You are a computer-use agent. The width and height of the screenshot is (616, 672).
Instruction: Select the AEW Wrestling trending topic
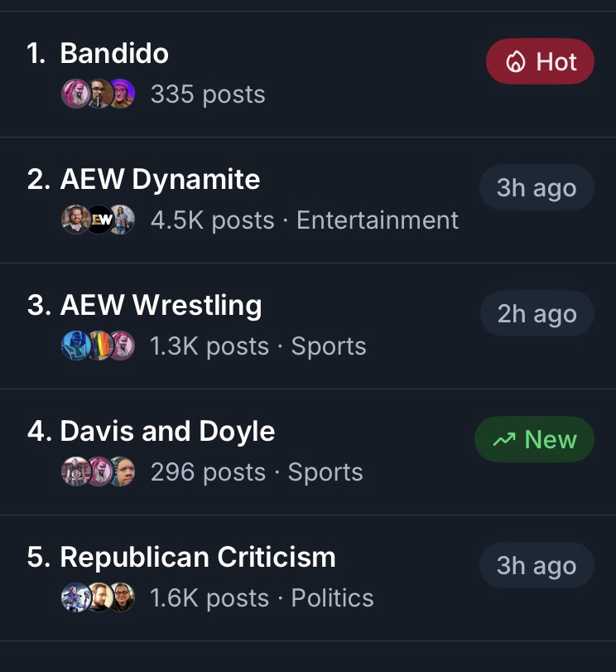point(161,306)
